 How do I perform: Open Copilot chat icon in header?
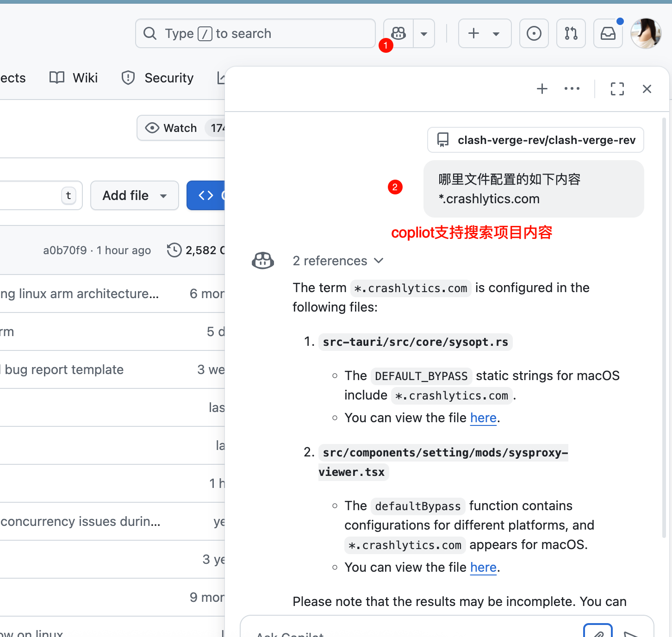tap(398, 33)
